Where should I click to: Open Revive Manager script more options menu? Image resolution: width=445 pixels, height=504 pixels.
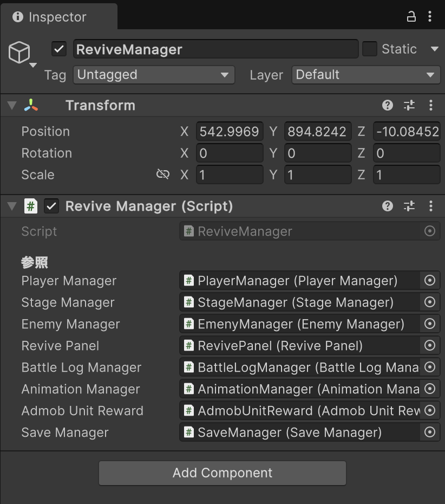coord(431,206)
